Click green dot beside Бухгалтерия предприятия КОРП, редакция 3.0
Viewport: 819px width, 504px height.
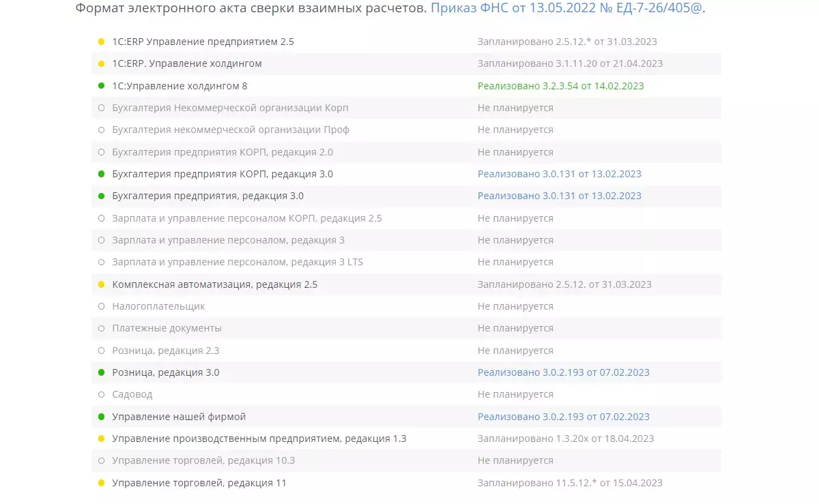click(x=101, y=174)
